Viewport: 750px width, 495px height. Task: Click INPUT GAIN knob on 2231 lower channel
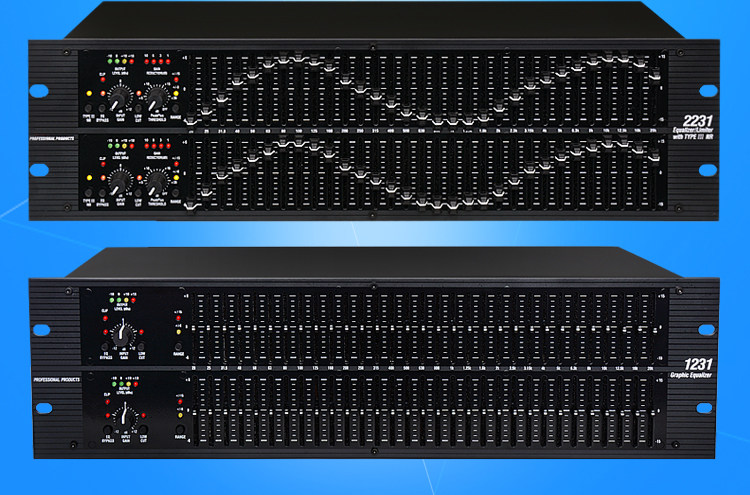120,183
